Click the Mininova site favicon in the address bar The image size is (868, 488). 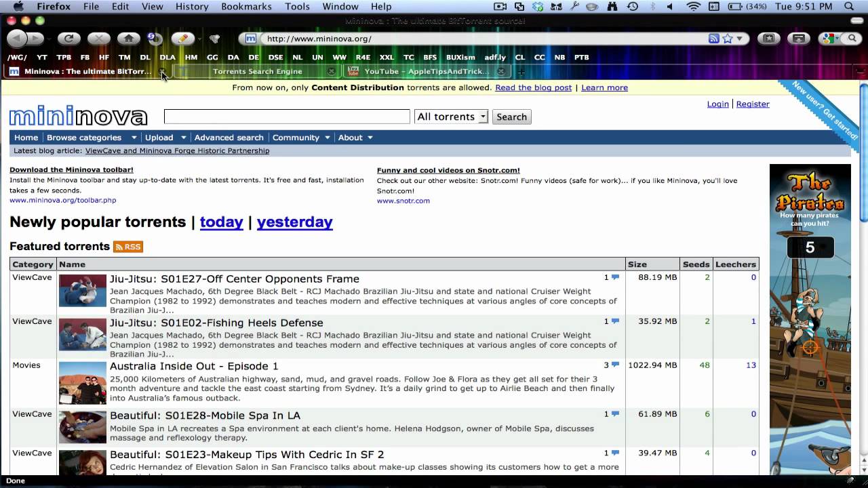(251, 39)
